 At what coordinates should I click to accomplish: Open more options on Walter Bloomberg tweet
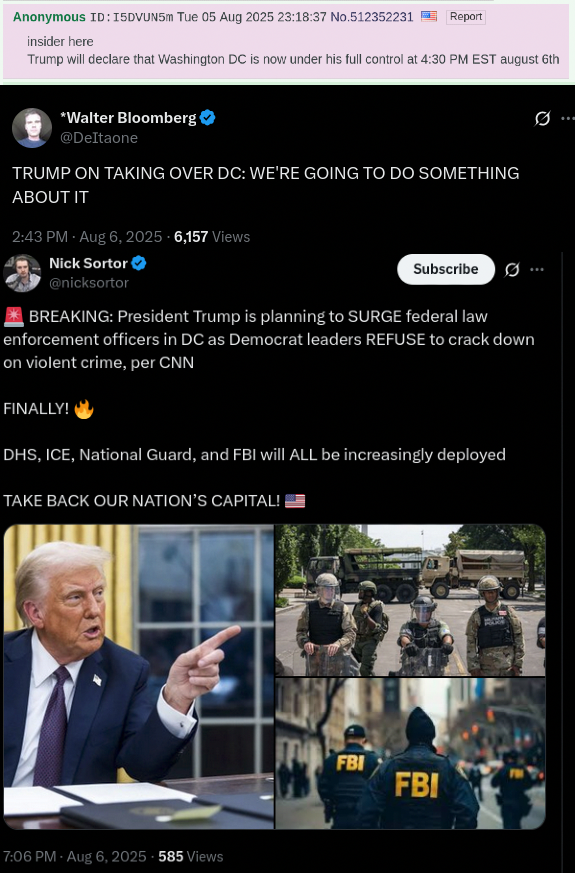coord(568,118)
